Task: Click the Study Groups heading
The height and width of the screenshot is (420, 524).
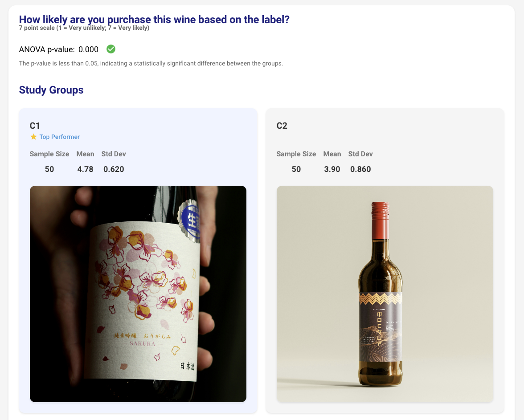Action: [51, 90]
